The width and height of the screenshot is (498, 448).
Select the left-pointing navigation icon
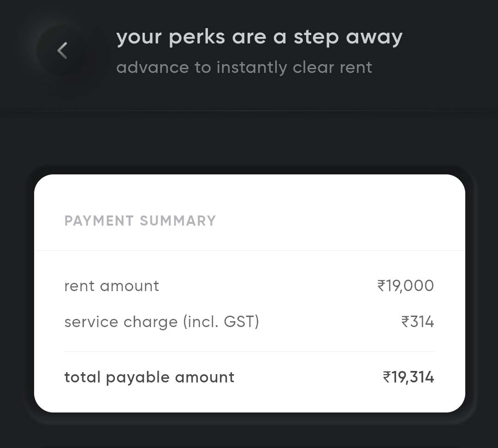pyautogui.click(x=62, y=51)
